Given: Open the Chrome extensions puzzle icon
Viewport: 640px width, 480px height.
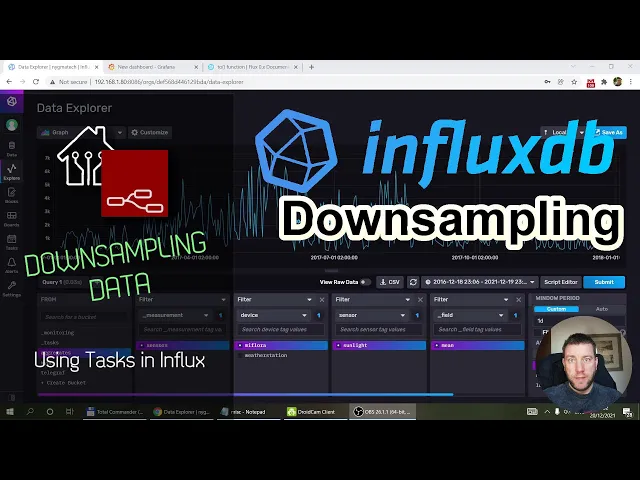Looking at the screenshot, I should click(604, 82).
